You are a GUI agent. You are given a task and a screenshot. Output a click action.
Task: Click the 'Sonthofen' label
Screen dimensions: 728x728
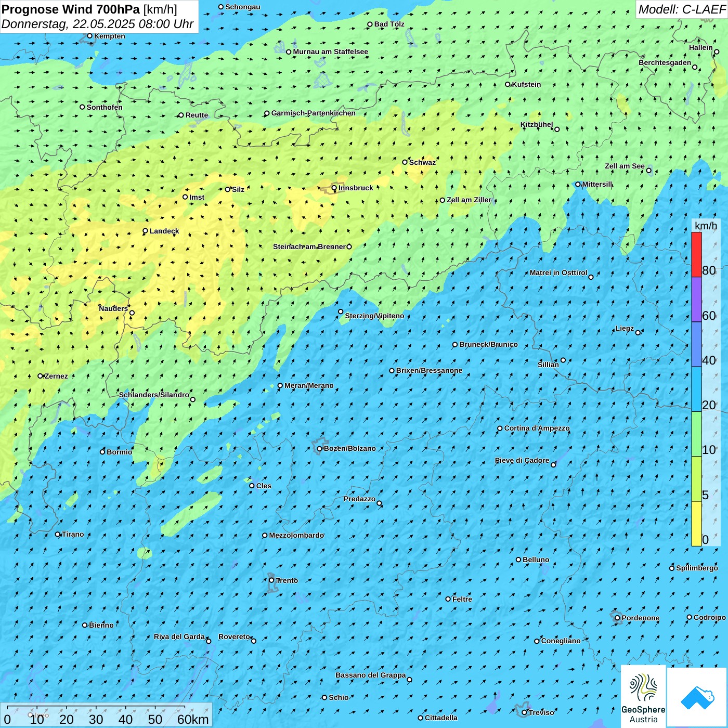[105, 107]
